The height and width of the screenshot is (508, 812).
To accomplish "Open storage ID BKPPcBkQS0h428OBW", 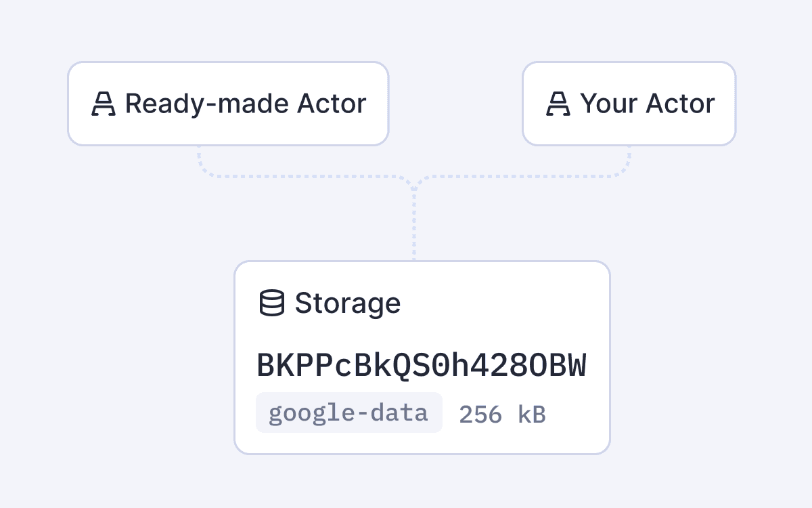I will [x=421, y=366].
